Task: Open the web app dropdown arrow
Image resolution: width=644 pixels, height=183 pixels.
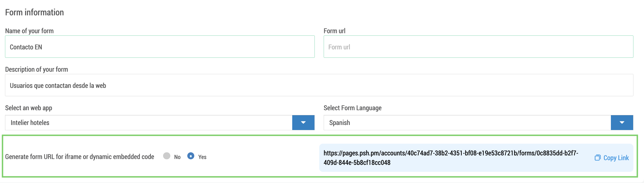Action: tap(303, 122)
